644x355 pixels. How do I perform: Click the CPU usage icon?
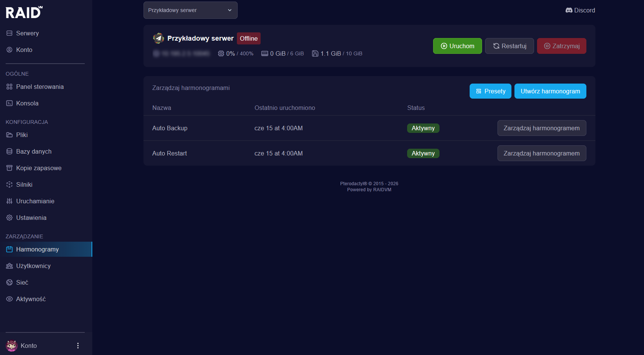(x=221, y=53)
